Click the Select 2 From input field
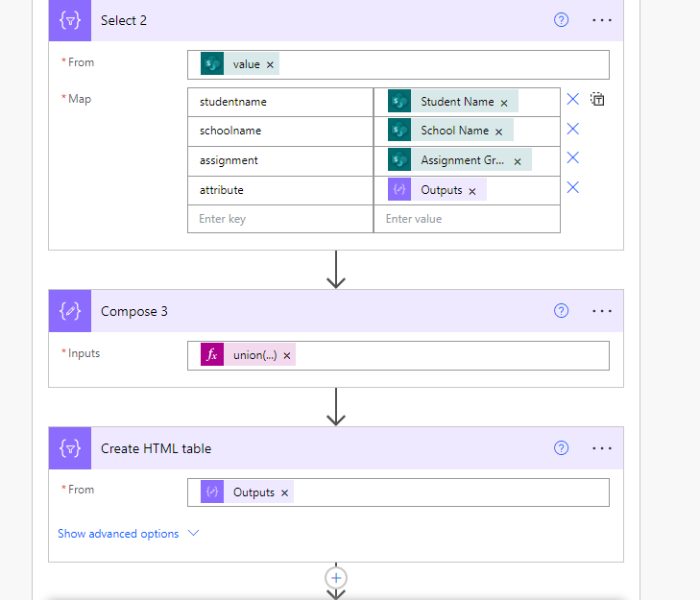 (398, 64)
